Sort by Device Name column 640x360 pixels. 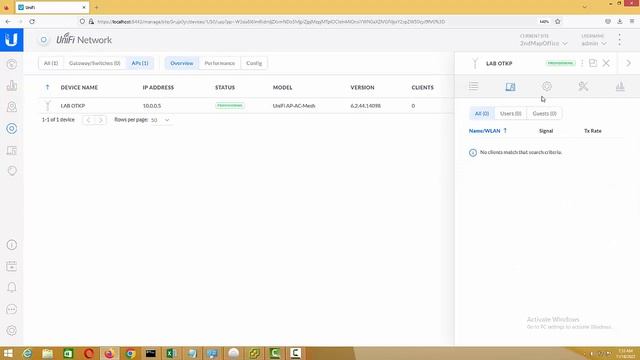(79, 87)
